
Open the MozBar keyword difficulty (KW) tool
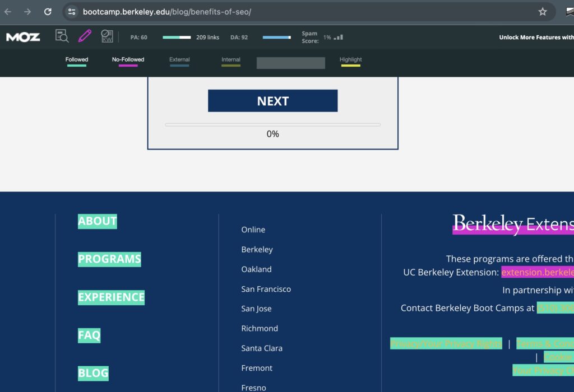coord(107,36)
